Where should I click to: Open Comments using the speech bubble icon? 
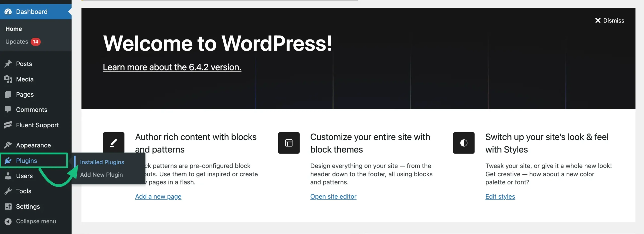tap(8, 109)
